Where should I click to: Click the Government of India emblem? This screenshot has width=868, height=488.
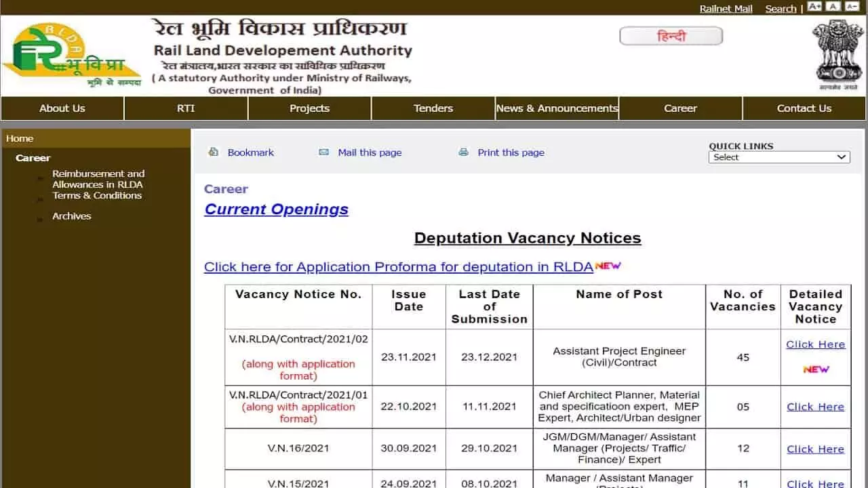tap(838, 54)
